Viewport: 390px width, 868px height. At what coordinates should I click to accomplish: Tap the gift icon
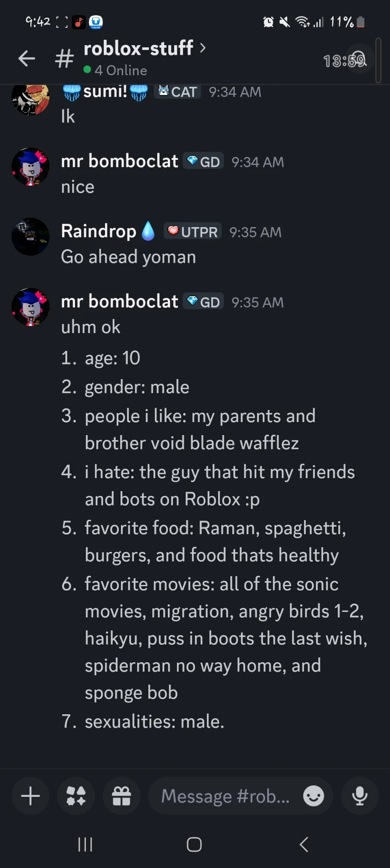tap(121, 796)
